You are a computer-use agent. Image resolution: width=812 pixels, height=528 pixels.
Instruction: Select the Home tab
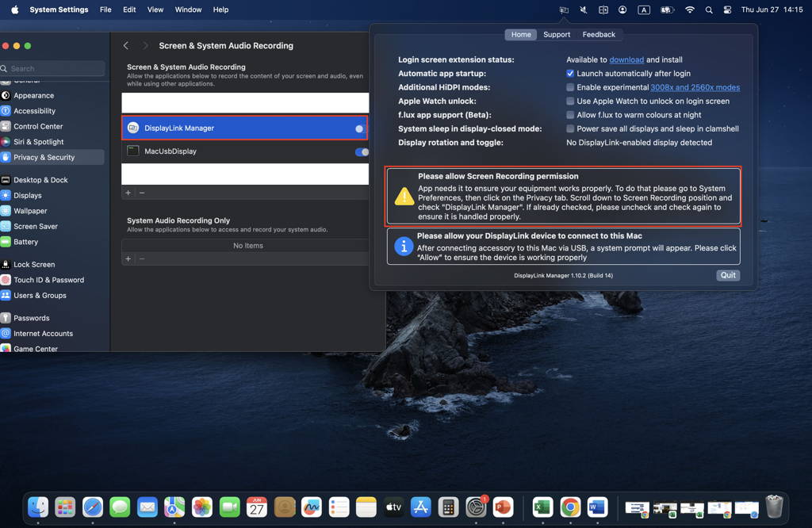tap(521, 35)
